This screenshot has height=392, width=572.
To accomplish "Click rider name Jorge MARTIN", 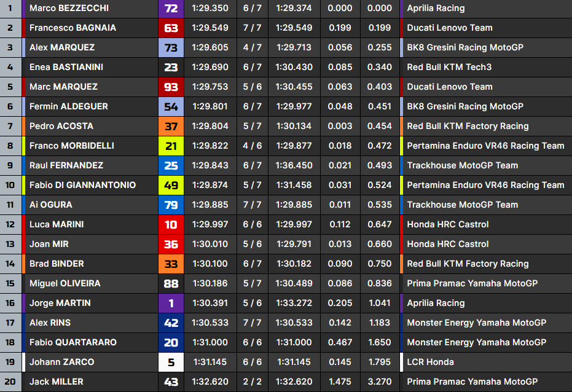I will click(x=60, y=304).
